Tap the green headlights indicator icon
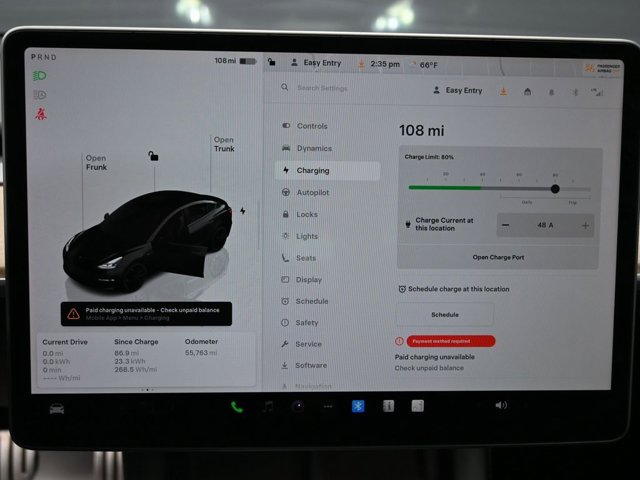The height and width of the screenshot is (480, 640). (x=40, y=76)
